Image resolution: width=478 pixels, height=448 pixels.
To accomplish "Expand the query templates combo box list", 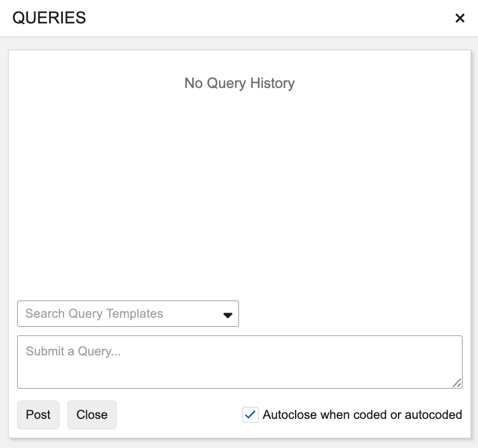I will pyautogui.click(x=228, y=315).
